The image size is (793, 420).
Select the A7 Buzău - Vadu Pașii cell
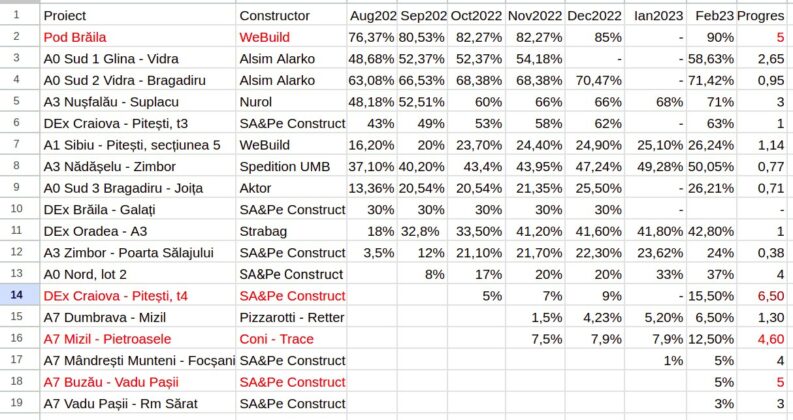click(138, 381)
